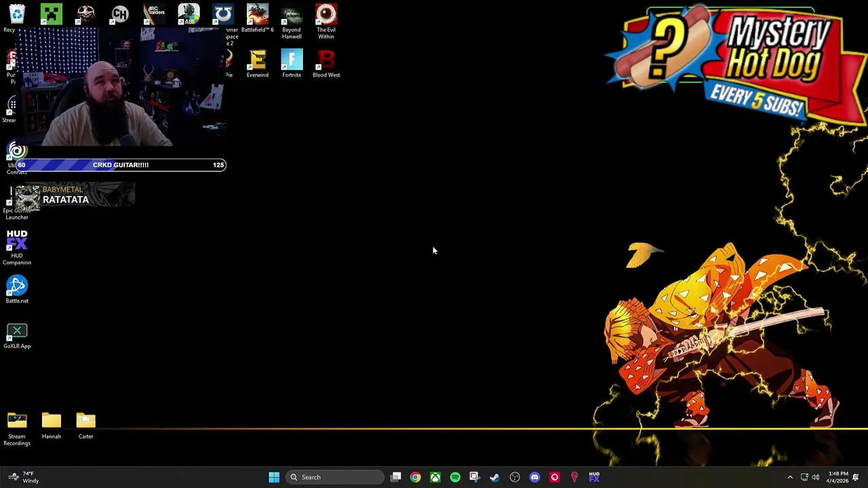Open the Windows Start menu

point(274,477)
